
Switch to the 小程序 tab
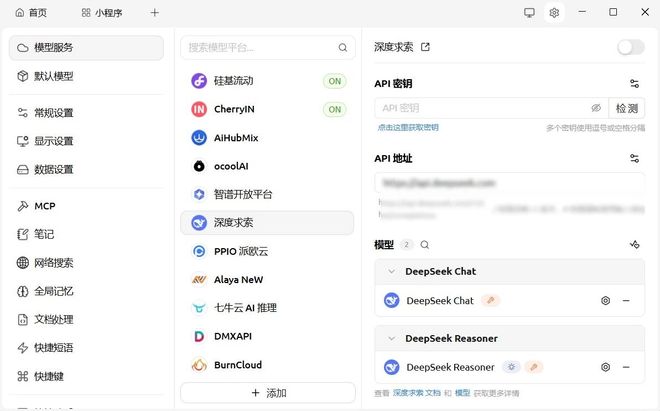point(102,13)
